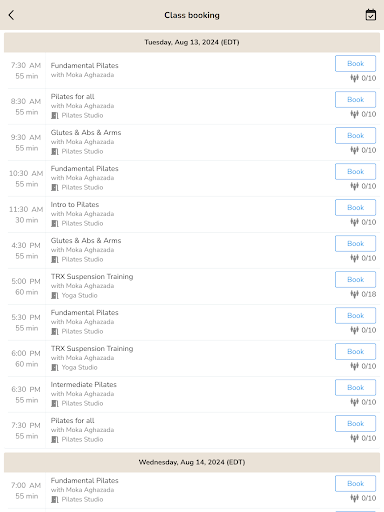Click capacity icon for 7:30 AM Fundamental Pilates
Image resolution: width=384 pixels, height=512 pixels.
click(x=354, y=78)
